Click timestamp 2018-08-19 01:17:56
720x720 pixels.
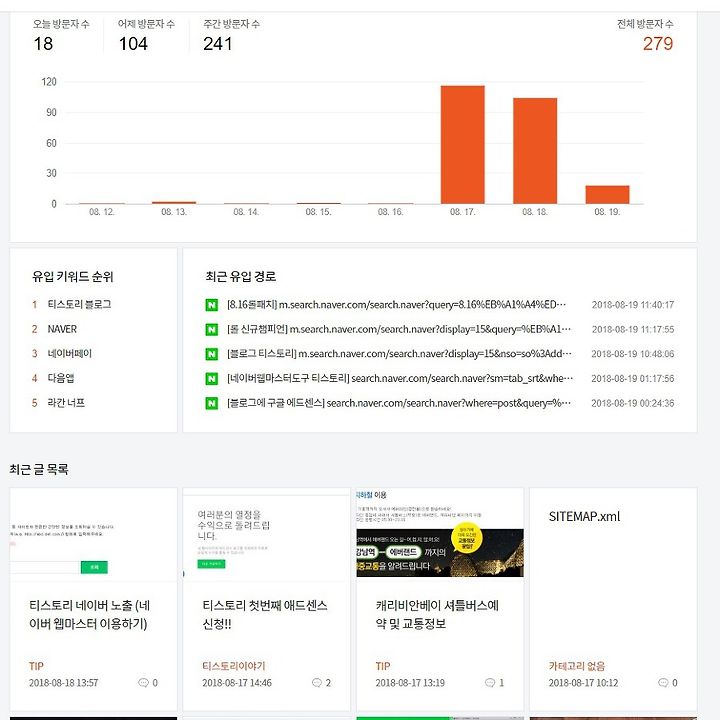(633, 379)
